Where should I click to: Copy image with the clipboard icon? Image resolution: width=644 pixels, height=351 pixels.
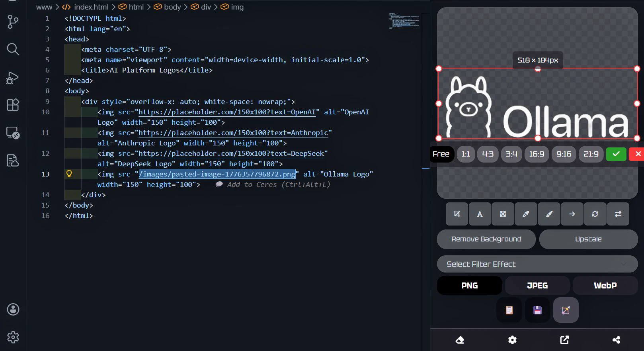tap(509, 310)
